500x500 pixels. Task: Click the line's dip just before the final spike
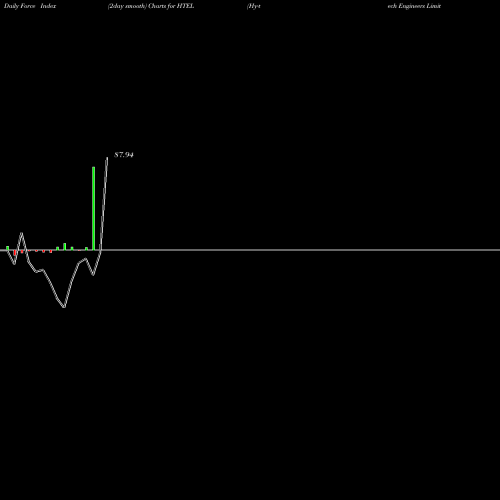point(93,275)
